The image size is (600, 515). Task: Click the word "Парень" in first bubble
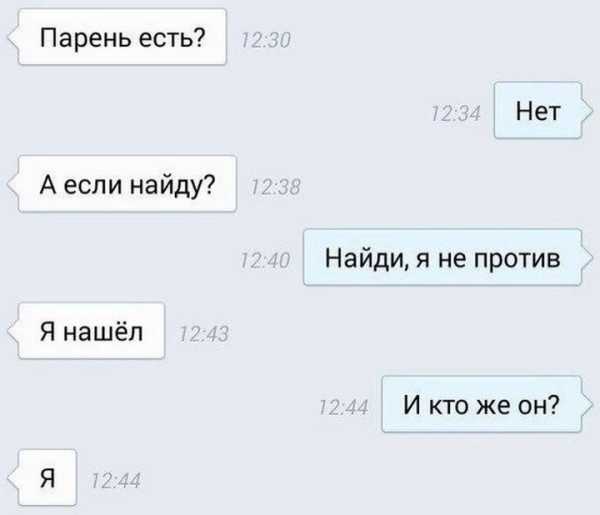[x=85, y=39]
